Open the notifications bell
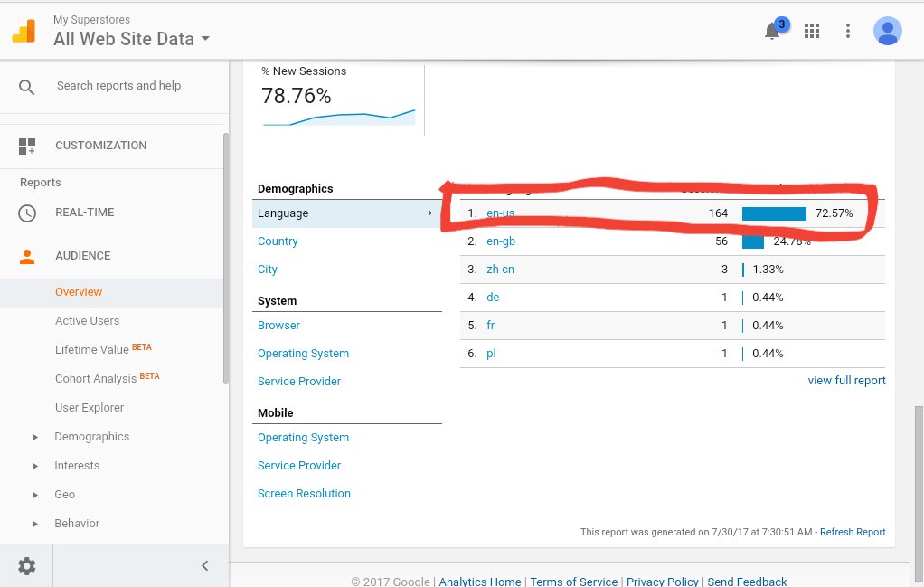This screenshot has height=587, width=924. click(x=772, y=31)
